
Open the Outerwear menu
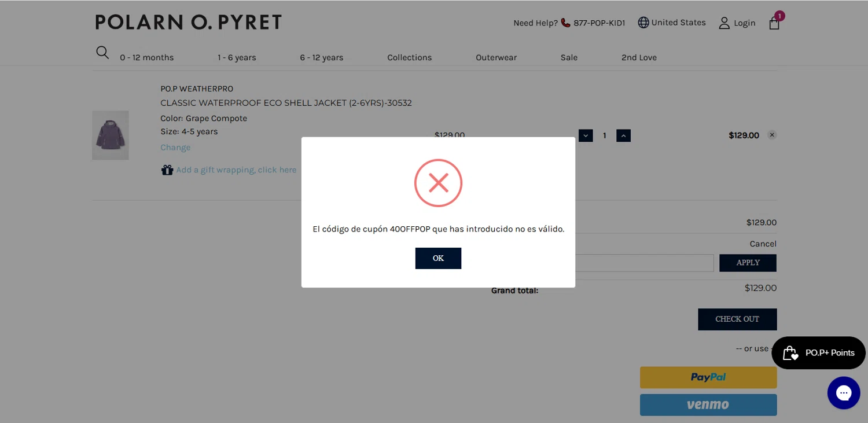(496, 57)
